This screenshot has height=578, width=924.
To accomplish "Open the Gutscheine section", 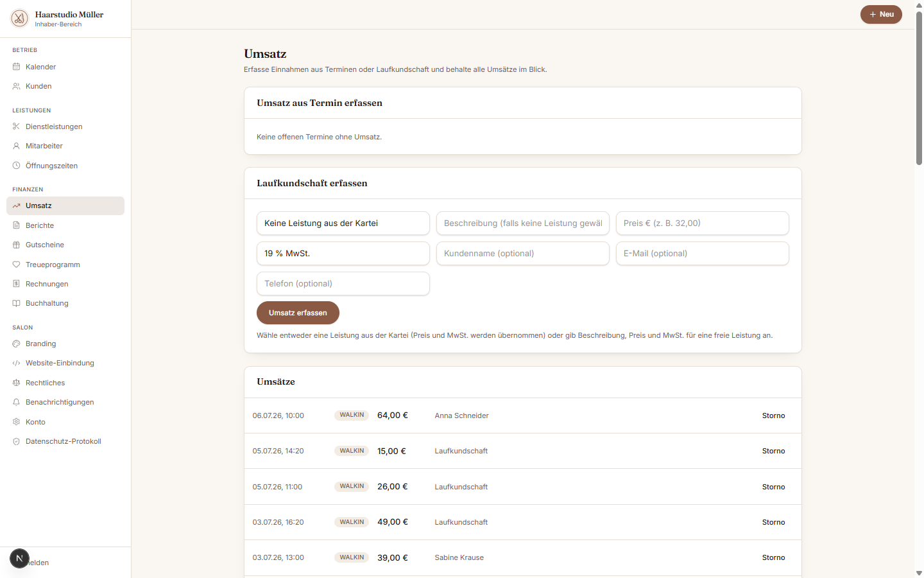I will [65, 245].
